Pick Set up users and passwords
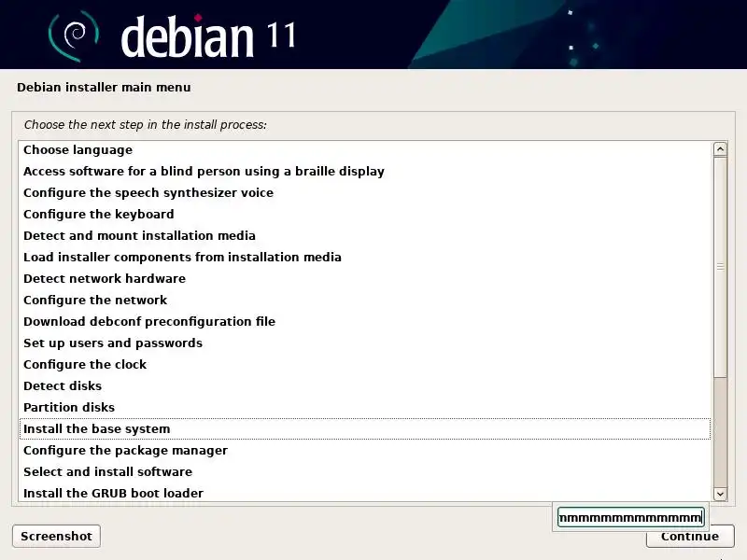This screenshot has height=560, width=747. [365, 343]
